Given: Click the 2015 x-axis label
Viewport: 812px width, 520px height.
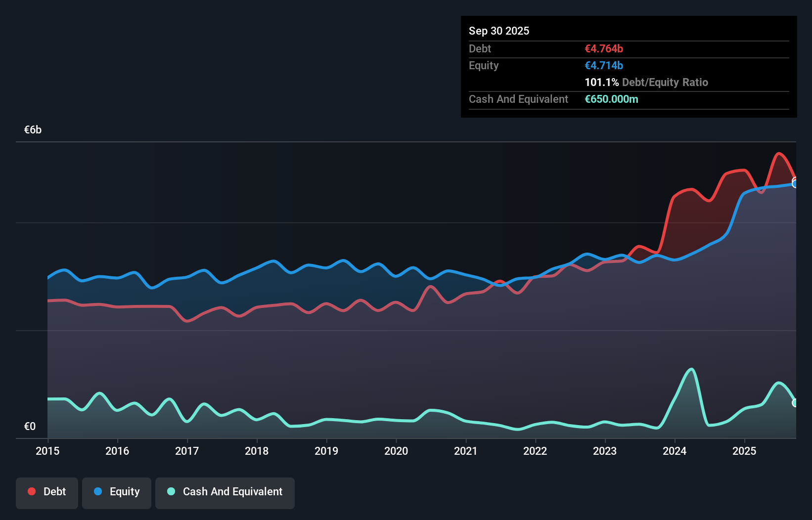Looking at the screenshot, I should click(x=47, y=451).
